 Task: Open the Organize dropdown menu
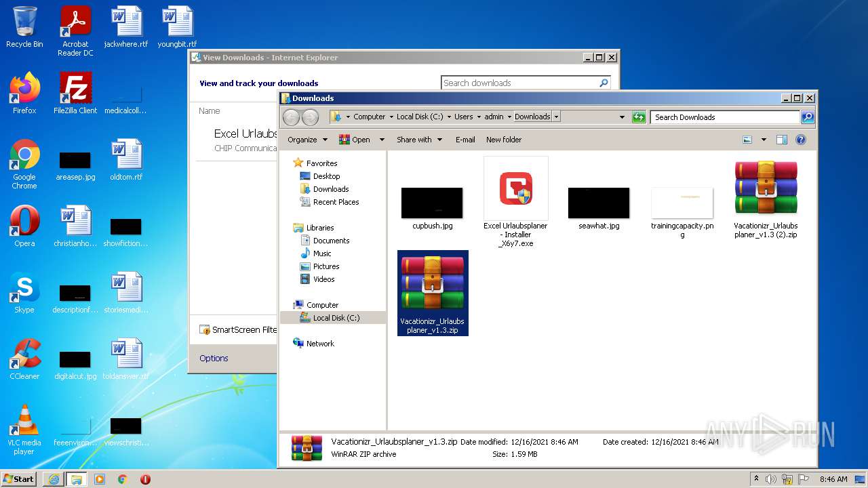coord(307,140)
